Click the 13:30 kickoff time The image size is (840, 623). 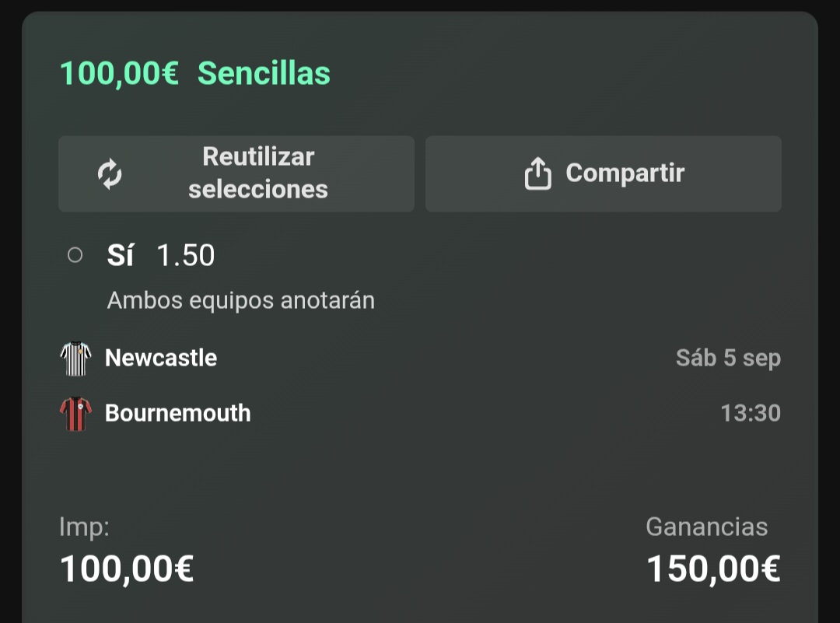(751, 413)
